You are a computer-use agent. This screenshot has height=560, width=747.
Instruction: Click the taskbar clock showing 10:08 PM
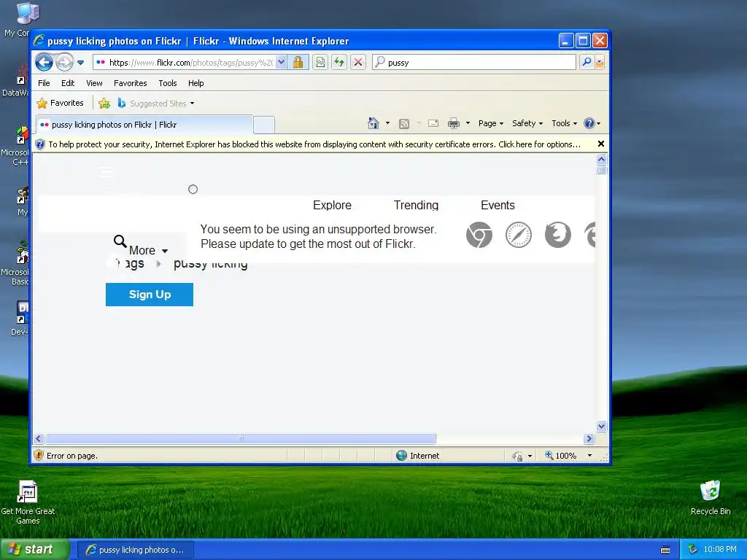point(720,549)
